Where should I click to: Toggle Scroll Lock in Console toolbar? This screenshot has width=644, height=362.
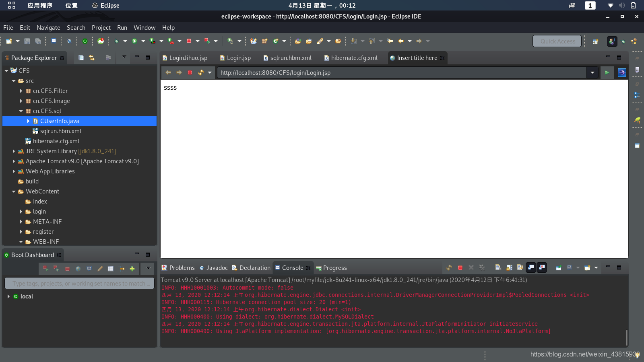(x=509, y=267)
